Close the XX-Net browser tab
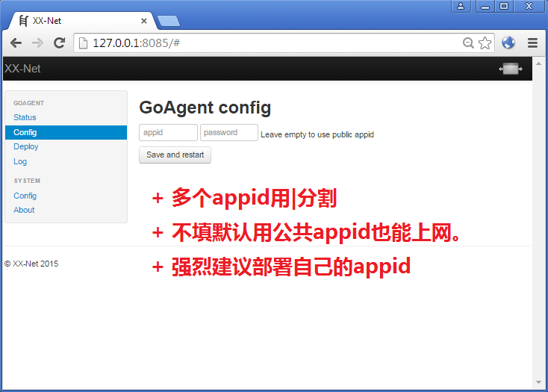The image size is (548, 392). pyautogui.click(x=143, y=21)
